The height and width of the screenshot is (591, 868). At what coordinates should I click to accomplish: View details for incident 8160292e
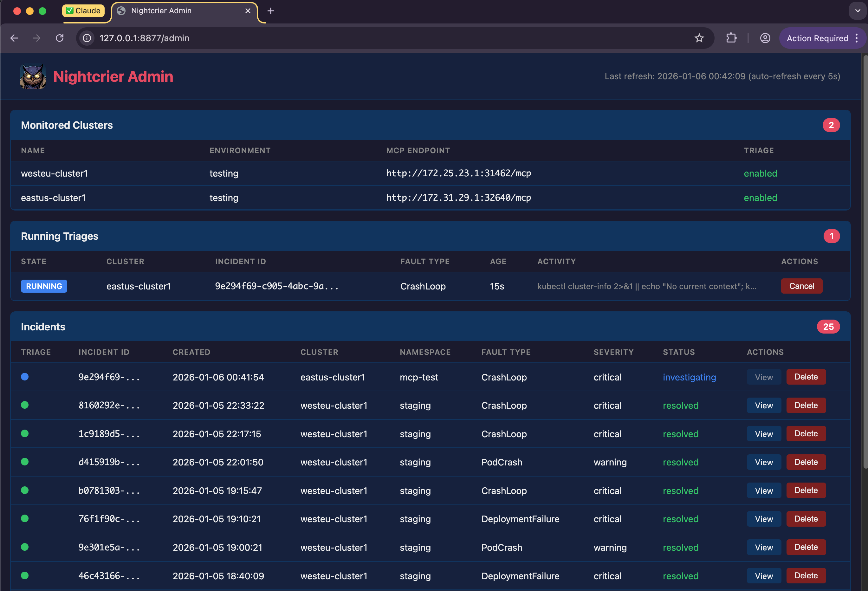(763, 405)
